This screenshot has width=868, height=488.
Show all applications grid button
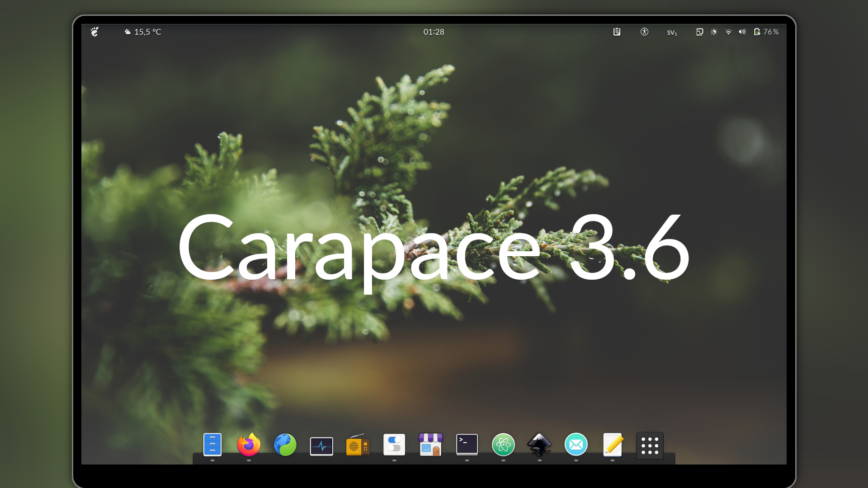(x=650, y=446)
